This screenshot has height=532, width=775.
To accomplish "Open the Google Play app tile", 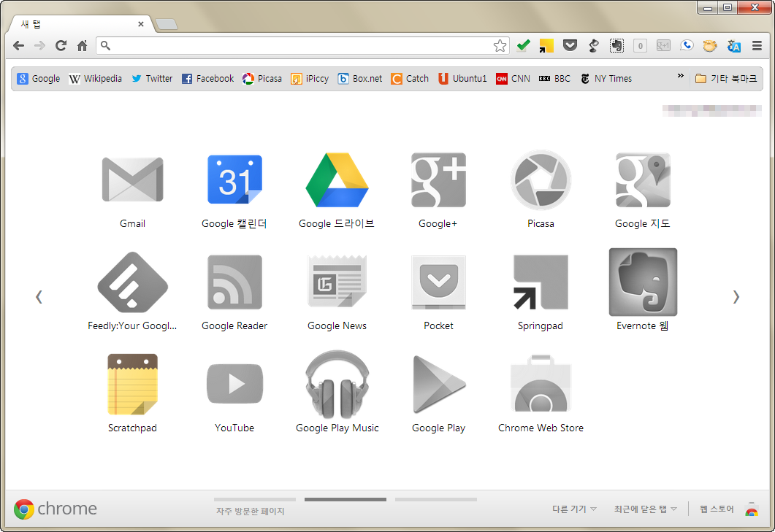I will click(x=438, y=385).
